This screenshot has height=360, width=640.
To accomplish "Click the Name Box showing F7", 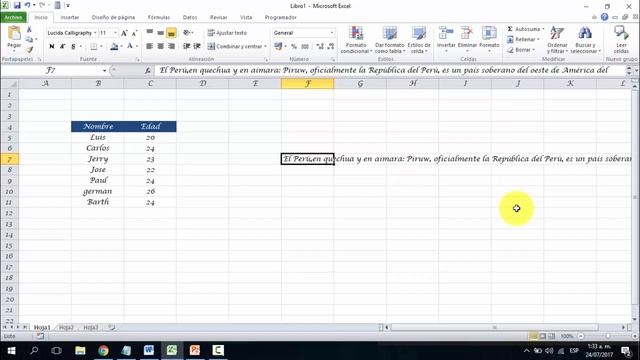I will [51, 70].
